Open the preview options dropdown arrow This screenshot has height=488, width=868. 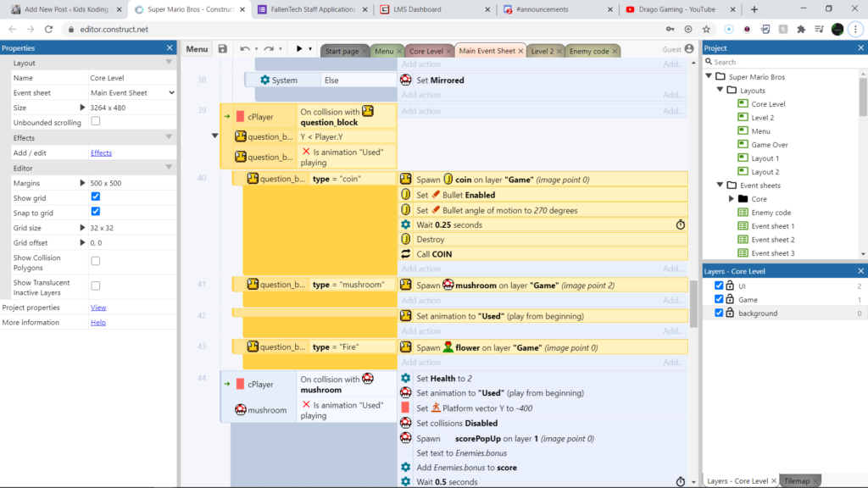pos(310,49)
